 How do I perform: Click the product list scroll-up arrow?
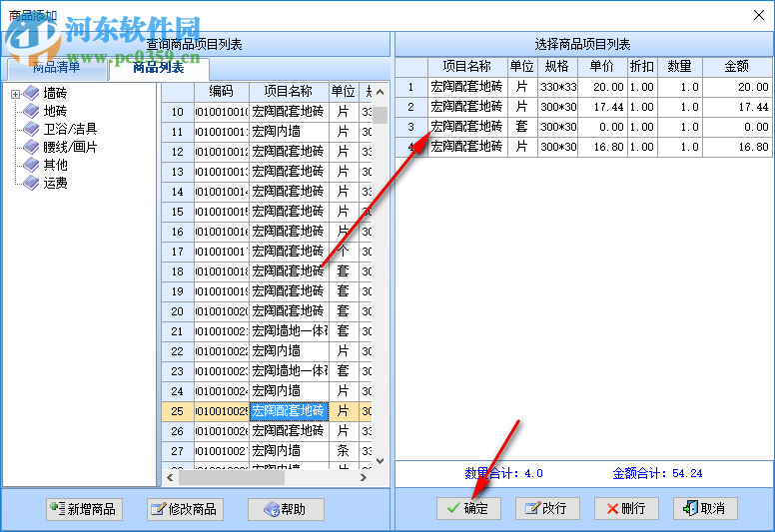380,92
